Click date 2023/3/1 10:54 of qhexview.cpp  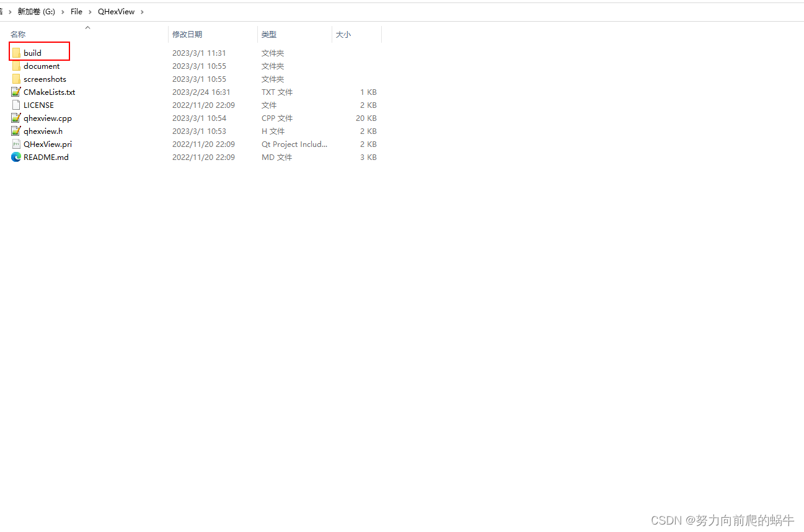[x=199, y=118]
